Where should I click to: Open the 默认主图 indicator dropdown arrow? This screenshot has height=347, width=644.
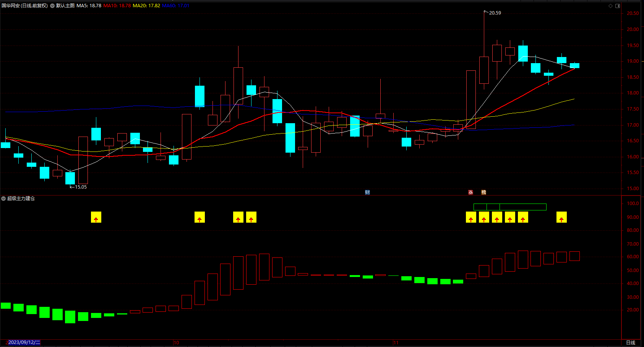pos(52,6)
